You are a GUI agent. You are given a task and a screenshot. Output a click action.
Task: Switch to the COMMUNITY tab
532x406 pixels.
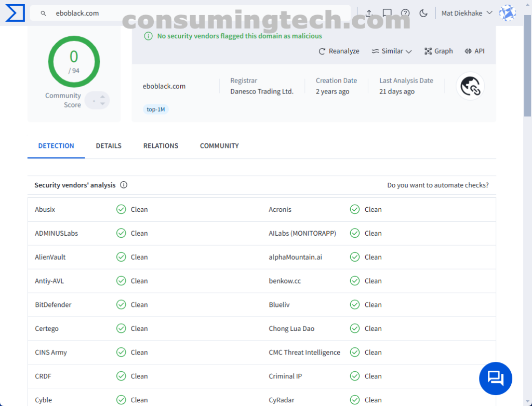[219, 146]
